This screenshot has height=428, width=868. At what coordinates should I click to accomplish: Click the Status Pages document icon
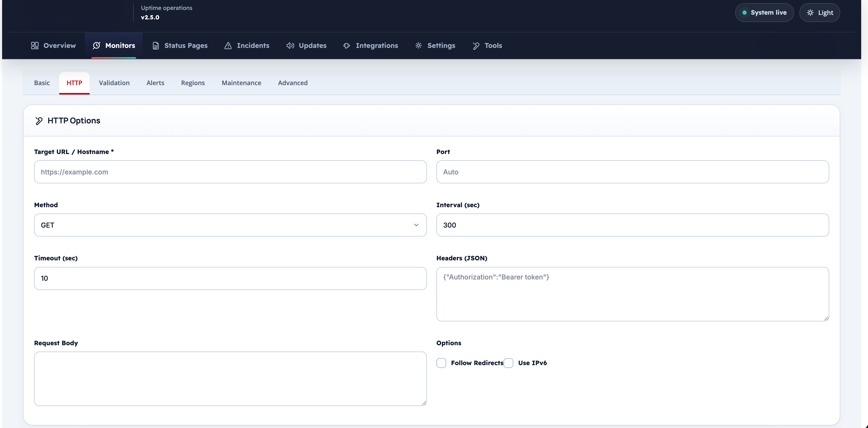[x=156, y=46]
